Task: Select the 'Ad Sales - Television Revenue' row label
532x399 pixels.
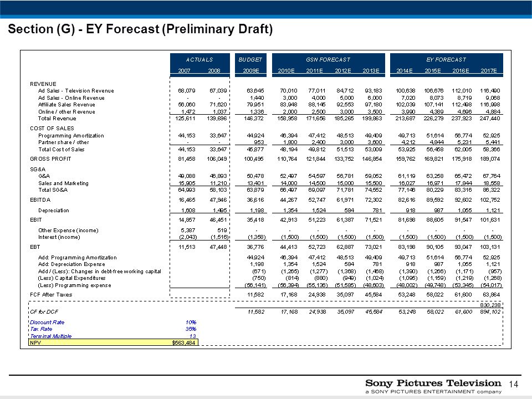Action: (x=76, y=91)
